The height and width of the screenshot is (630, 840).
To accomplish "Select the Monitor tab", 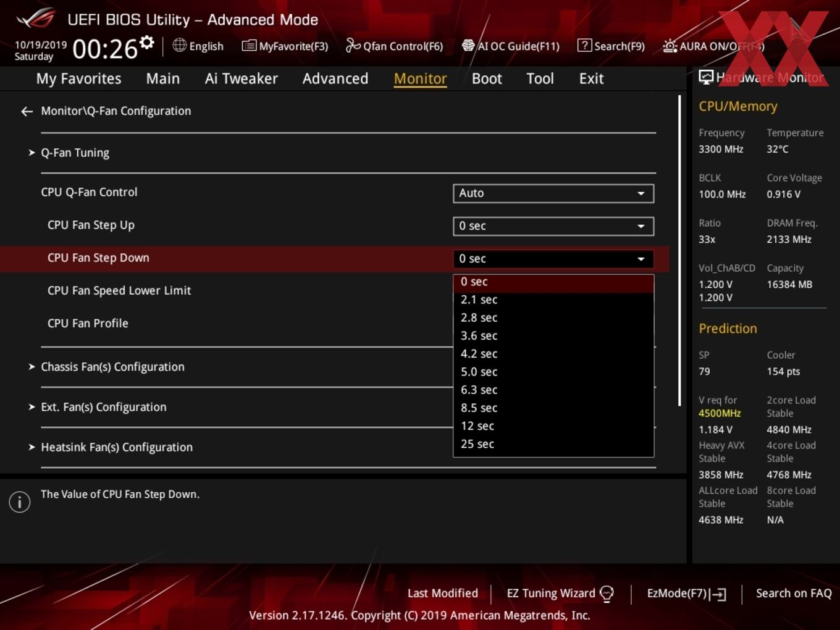I will coord(421,78).
